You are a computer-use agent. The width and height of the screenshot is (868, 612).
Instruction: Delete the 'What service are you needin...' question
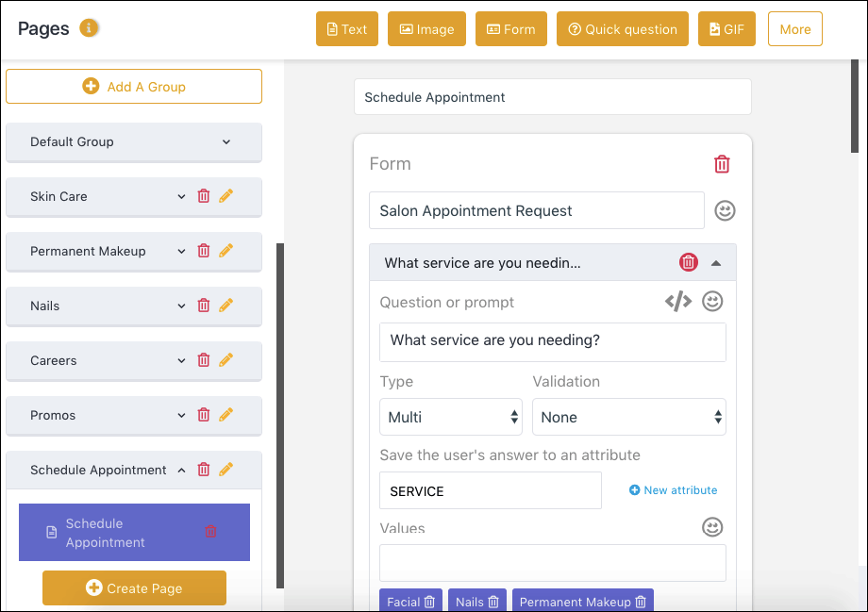point(688,262)
